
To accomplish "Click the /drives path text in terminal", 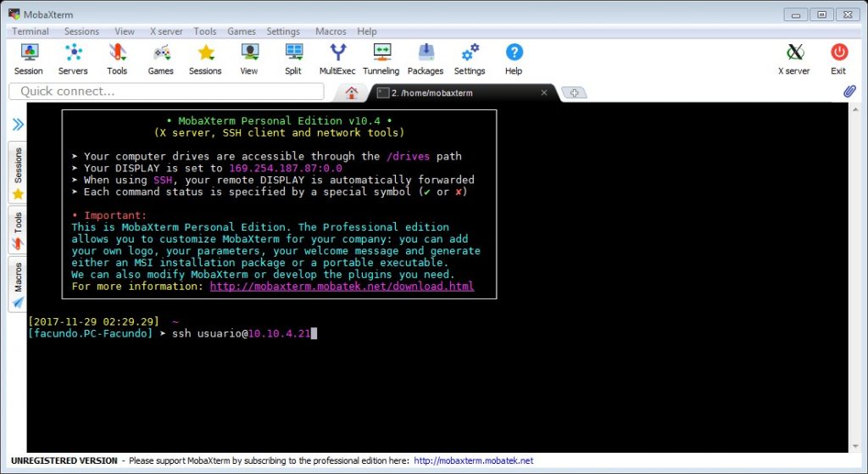I will coord(408,156).
